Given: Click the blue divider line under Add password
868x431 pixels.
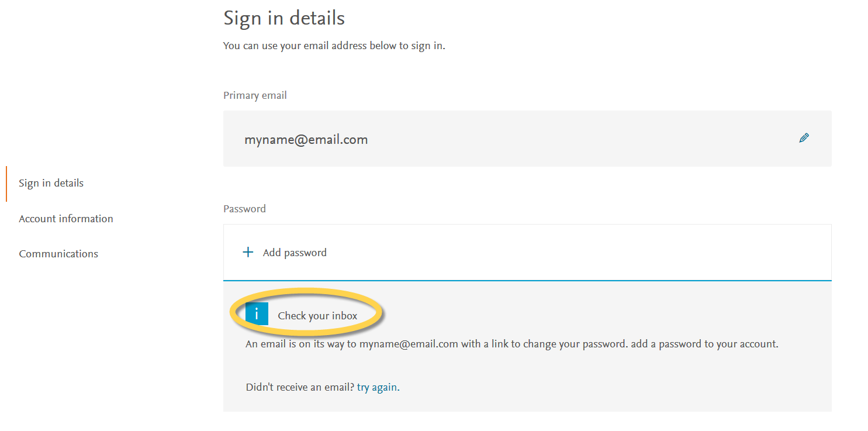Looking at the screenshot, I should 527,281.
